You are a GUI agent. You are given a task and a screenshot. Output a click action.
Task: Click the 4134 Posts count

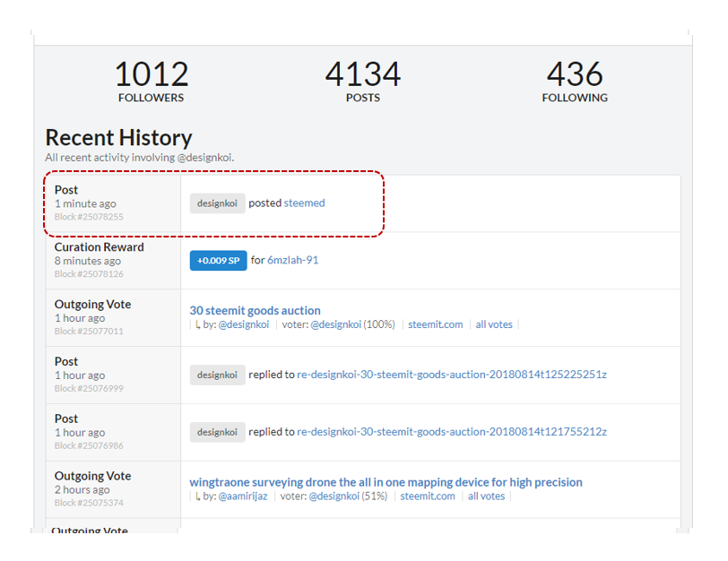point(362,73)
